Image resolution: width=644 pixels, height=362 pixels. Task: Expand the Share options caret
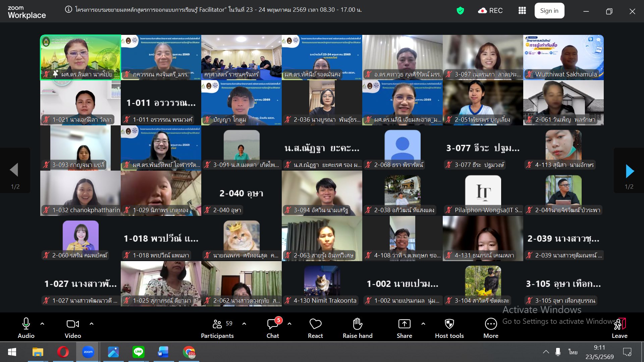pyautogui.click(x=423, y=324)
